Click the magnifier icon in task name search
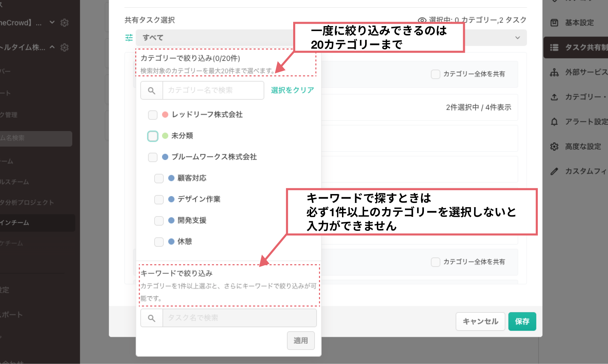608x364 pixels. (151, 318)
